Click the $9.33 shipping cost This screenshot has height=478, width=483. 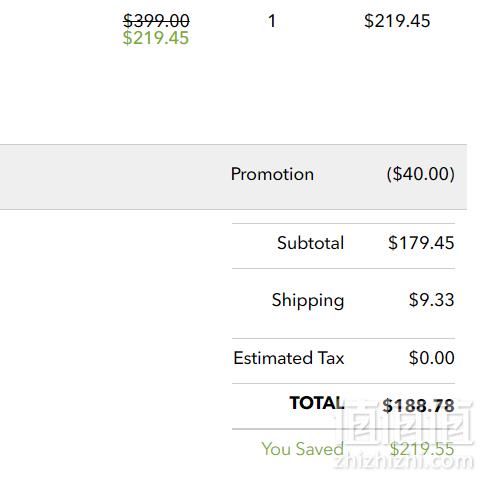pyautogui.click(x=432, y=300)
